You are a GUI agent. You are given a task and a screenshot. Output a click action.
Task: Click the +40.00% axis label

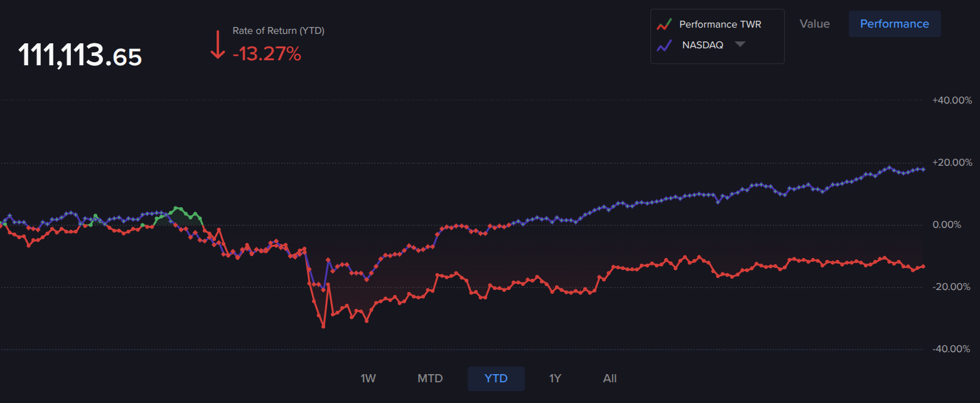952,100
